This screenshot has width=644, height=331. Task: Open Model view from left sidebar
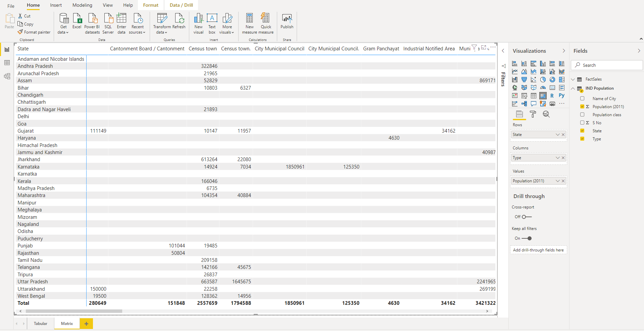point(7,76)
